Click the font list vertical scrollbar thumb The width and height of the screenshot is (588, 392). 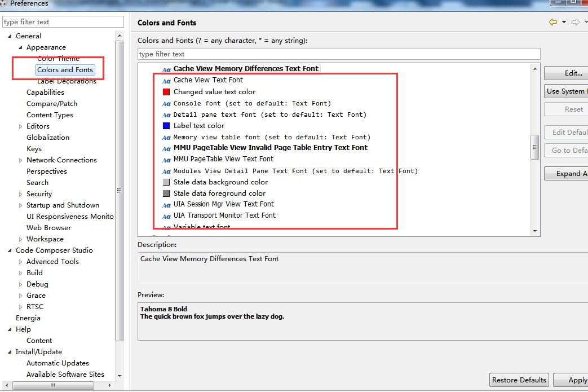click(535, 147)
